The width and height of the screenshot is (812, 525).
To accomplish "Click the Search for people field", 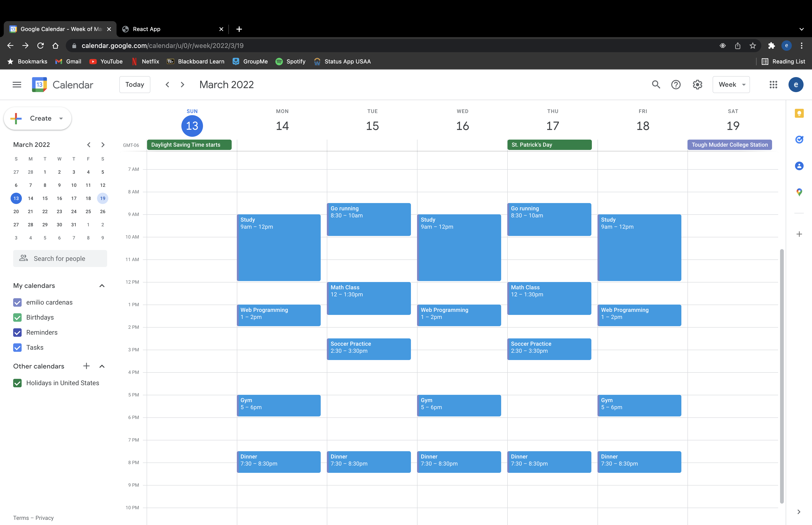I will 60,259.
